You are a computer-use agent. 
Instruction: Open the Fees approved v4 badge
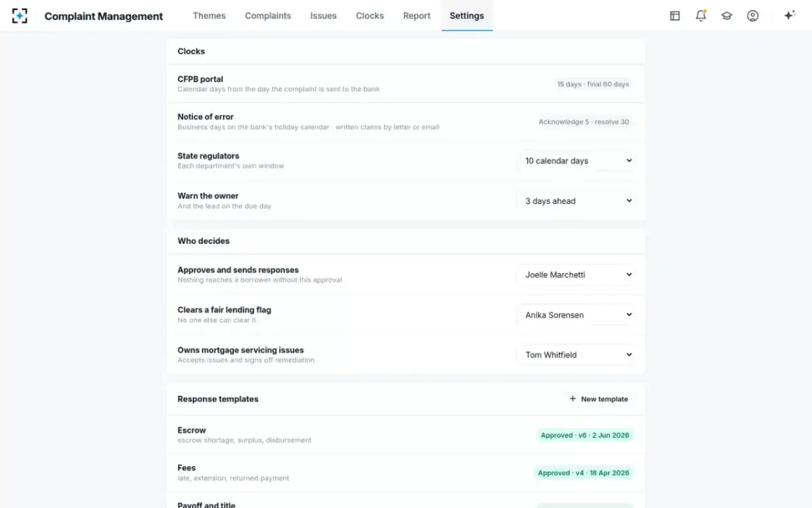click(583, 473)
